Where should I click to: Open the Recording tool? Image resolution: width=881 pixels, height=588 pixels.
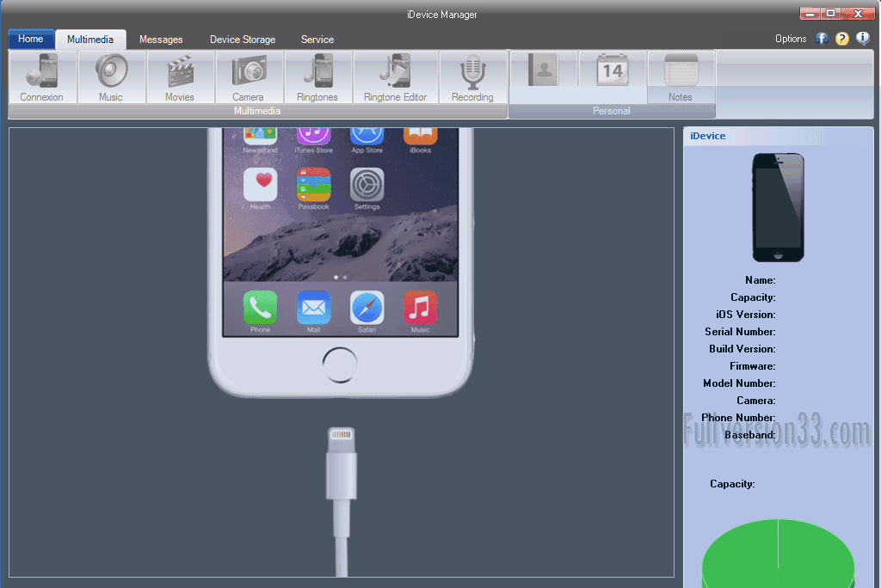point(472,77)
